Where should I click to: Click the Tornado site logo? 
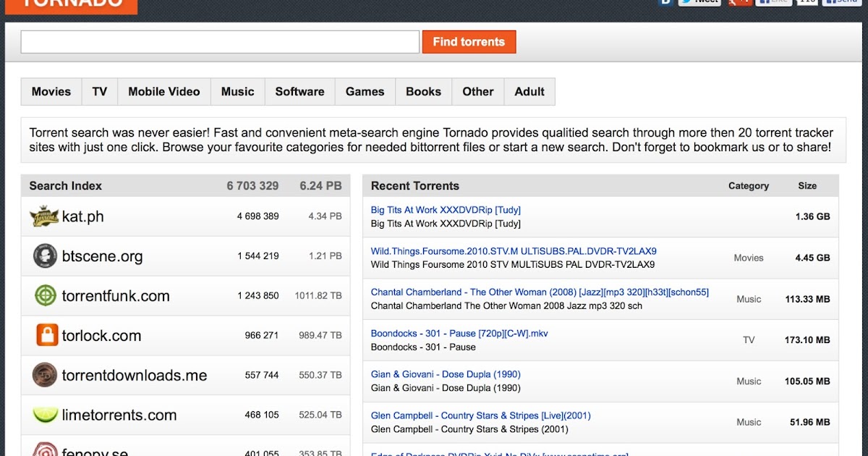[72, 6]
